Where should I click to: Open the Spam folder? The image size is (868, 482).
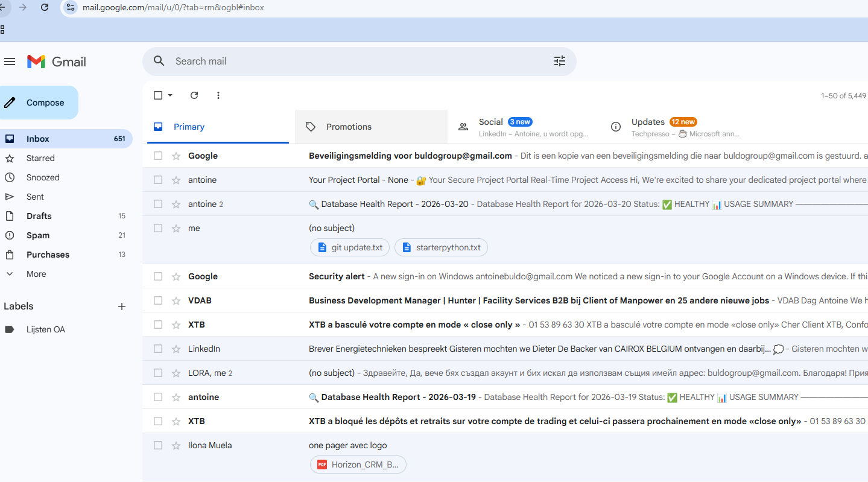[38, 235]
